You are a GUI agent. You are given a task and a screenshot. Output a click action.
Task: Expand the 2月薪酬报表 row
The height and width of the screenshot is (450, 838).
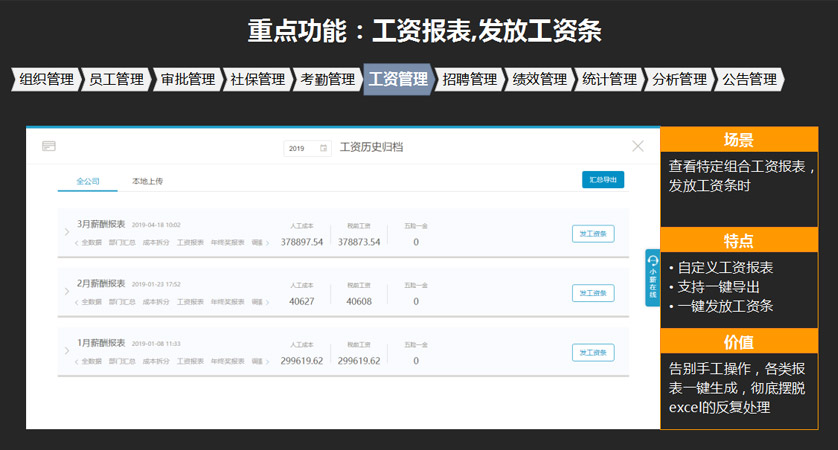[x=67, y=292]
